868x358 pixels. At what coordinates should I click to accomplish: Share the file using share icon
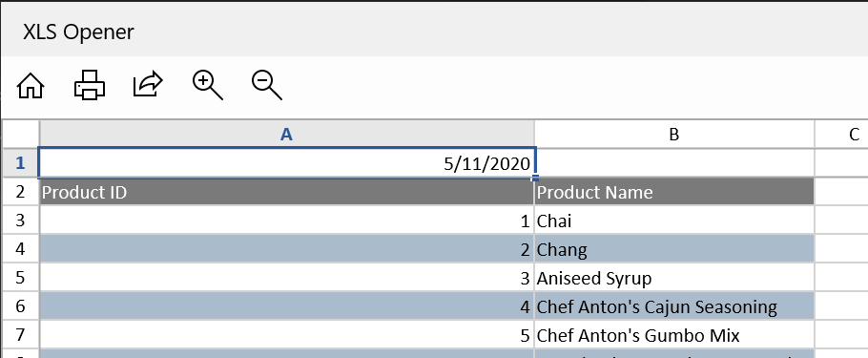click(148, 85)
